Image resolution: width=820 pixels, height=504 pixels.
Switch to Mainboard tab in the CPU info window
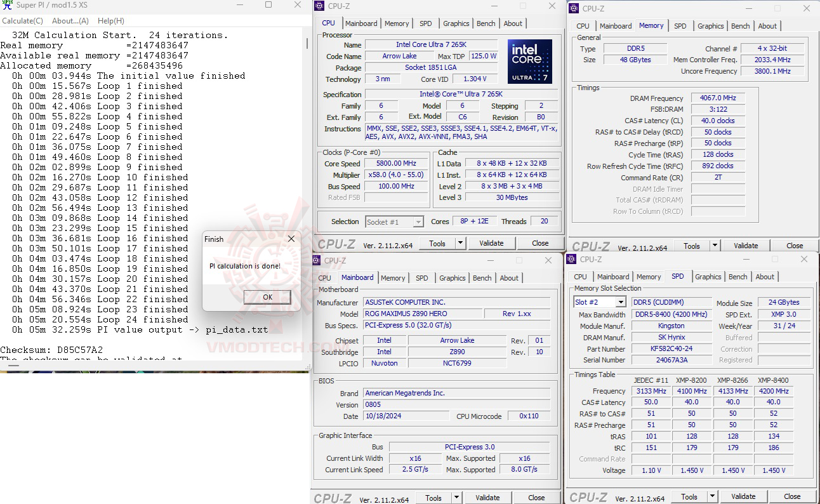pos(361,23)
